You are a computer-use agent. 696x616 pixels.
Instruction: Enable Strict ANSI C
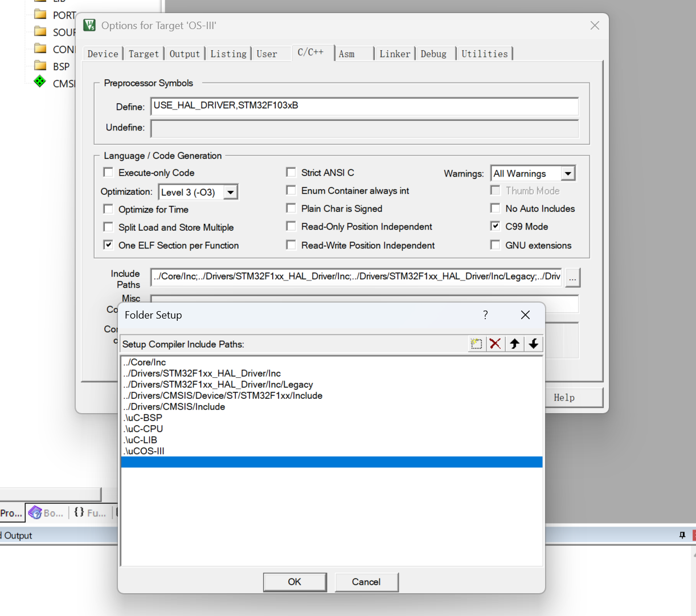[x=291, y=172]
